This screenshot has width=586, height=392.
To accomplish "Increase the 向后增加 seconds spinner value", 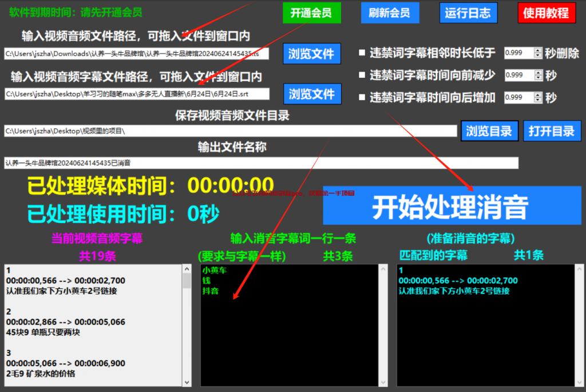I will point(537,94).
